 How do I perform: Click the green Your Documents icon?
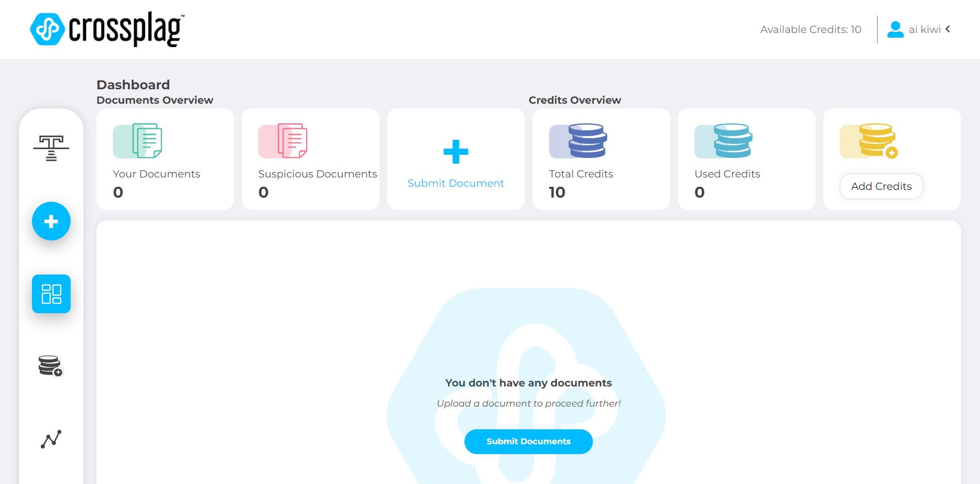(138, 141)
